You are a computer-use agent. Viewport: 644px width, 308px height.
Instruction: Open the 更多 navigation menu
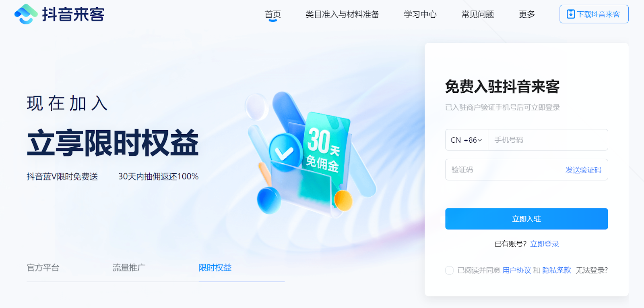pyautogui.click(x=526, y=15)
